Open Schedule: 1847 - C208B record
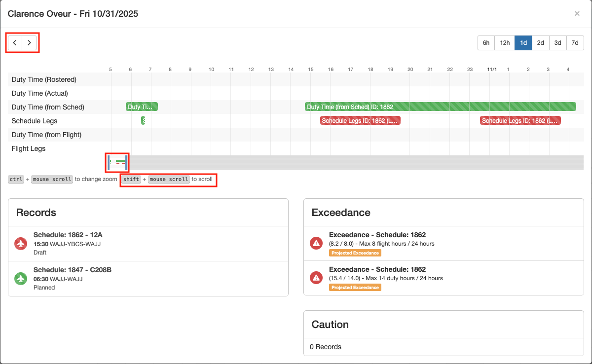This screenshot has width=592, height=364. (71, 270)
